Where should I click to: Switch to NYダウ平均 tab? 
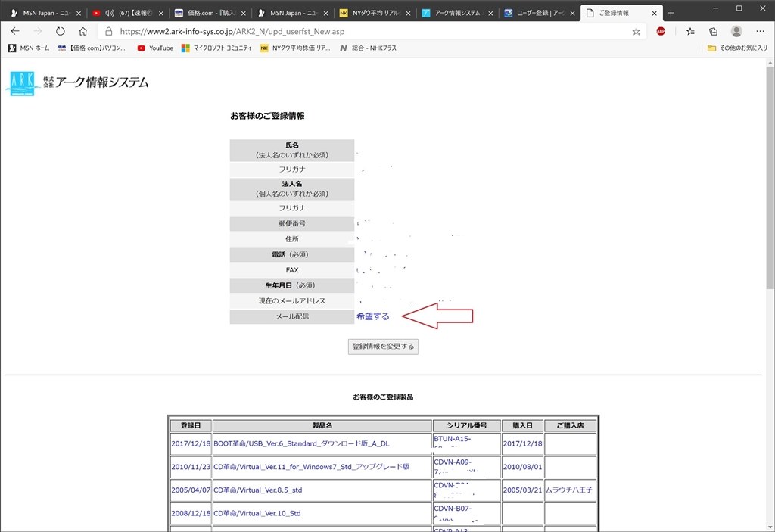374,14
